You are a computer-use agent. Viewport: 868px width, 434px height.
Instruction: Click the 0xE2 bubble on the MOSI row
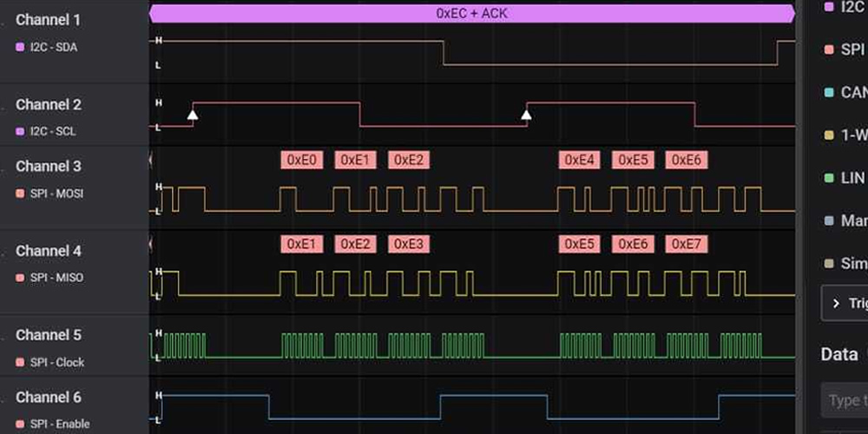click(x=409, y=160)
